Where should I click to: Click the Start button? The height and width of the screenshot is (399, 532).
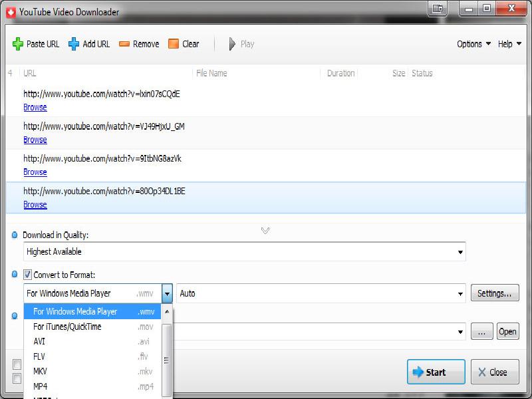tap(436, 372)
